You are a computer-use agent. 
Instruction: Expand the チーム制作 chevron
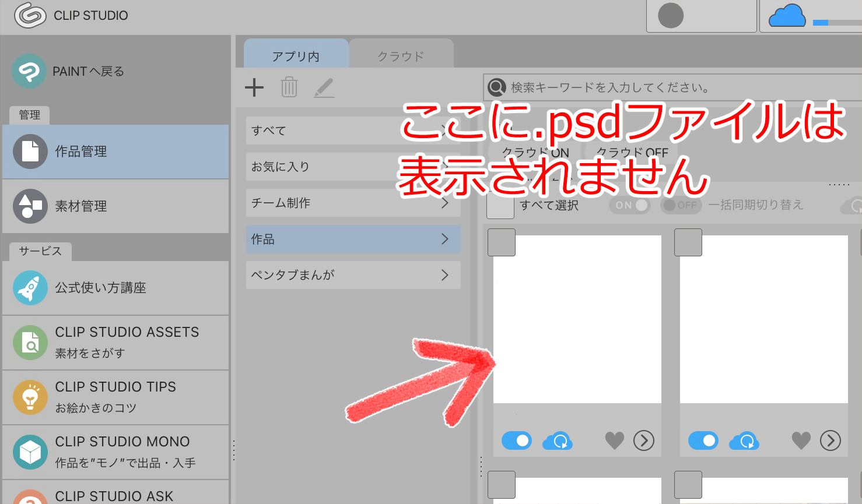(445, 203)
